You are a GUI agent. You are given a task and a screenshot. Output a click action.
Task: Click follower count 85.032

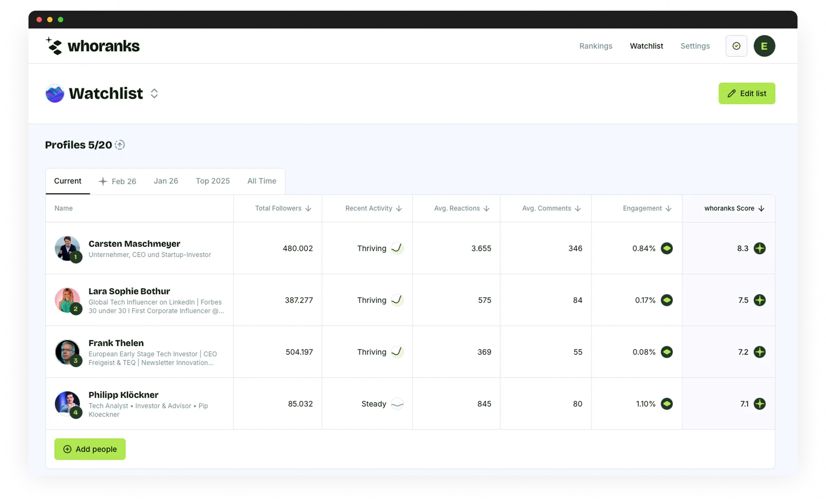click(300, 404)
